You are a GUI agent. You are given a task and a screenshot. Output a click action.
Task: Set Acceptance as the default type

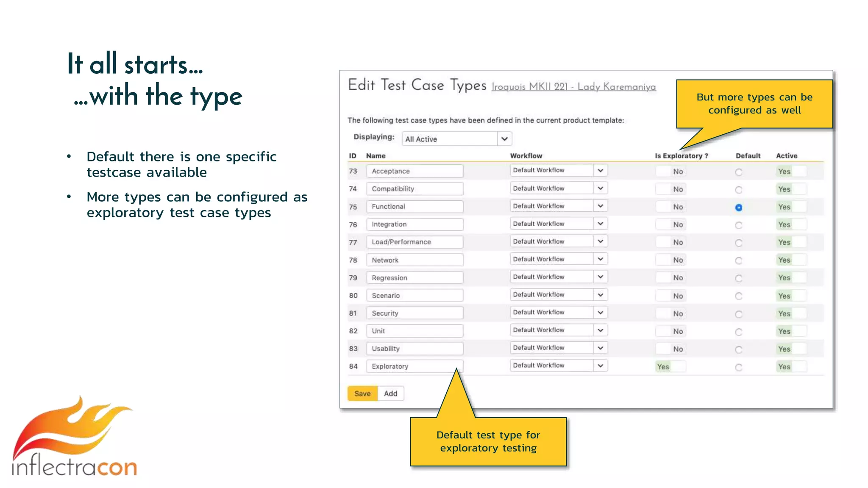point(739,172)
